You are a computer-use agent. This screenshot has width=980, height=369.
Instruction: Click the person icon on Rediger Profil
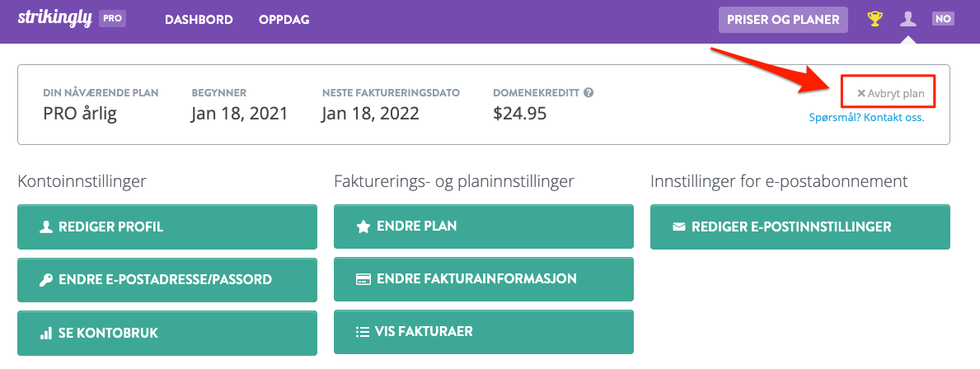(45, 227)
